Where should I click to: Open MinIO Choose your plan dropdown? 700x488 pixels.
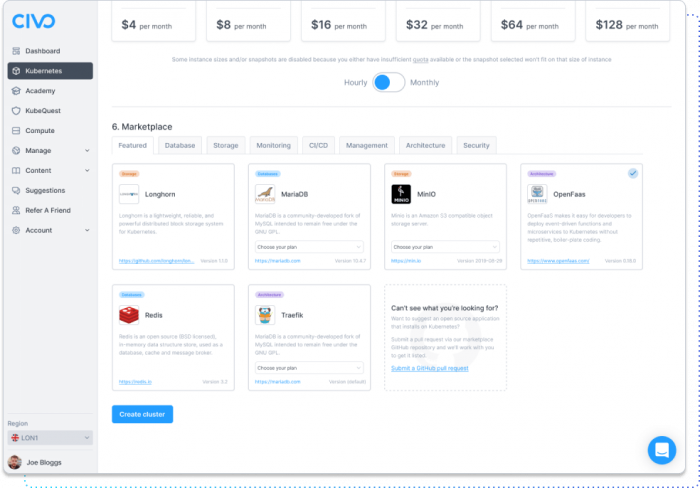pos(445,247)
